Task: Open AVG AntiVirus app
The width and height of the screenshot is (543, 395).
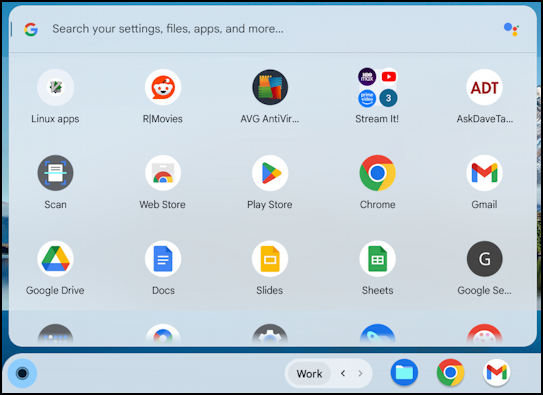Action: point(270,87)
